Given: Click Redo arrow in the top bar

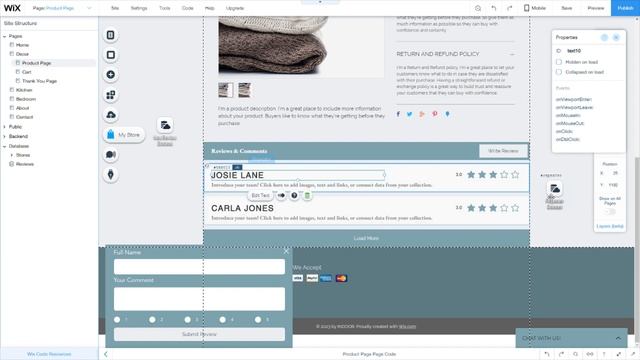Looking at the screenshot, I should tap(509, 8).
